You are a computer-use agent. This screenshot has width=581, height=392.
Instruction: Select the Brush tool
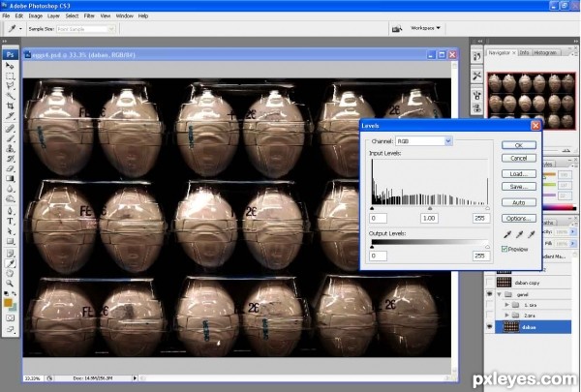[10, 138]
